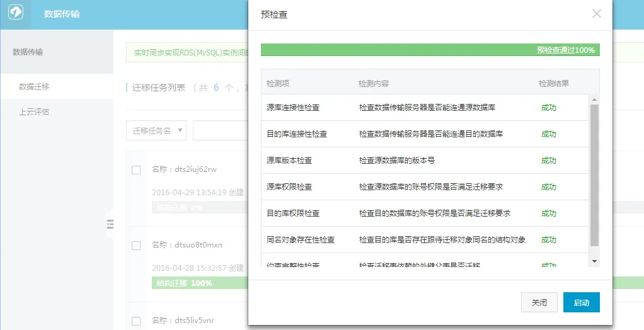Open the 迁移任务名 dropdown
This screenshot has width=644, height=330.
(x=156, y=130)
